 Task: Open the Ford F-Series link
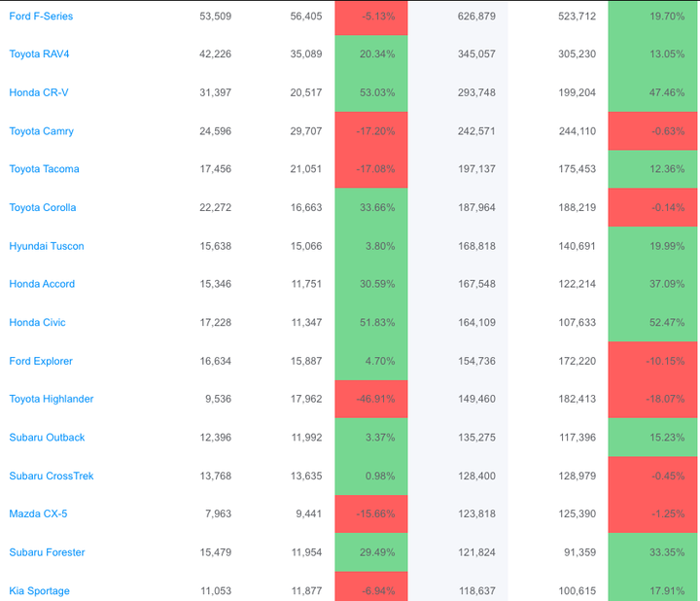tap(41, 17)
